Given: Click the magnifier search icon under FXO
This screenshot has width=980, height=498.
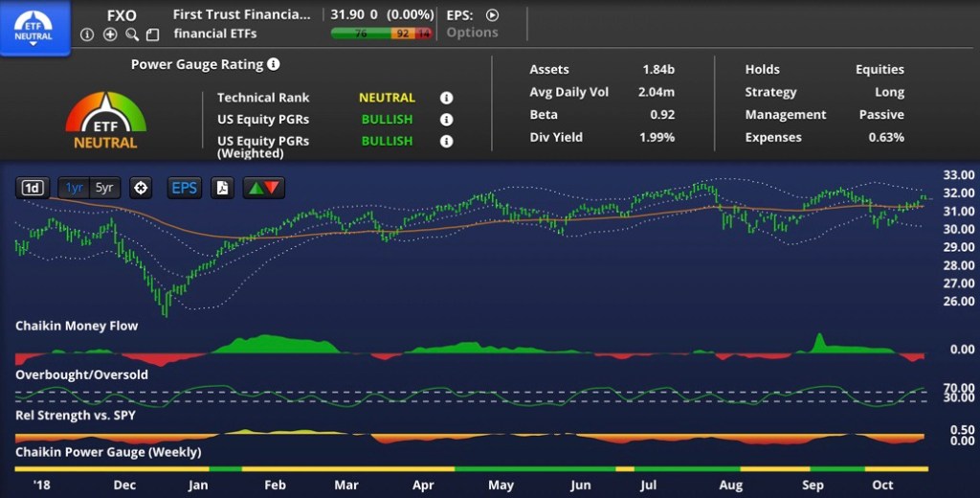Looking at the screenshot, I should pyautogui.click(x=132, y=34).
